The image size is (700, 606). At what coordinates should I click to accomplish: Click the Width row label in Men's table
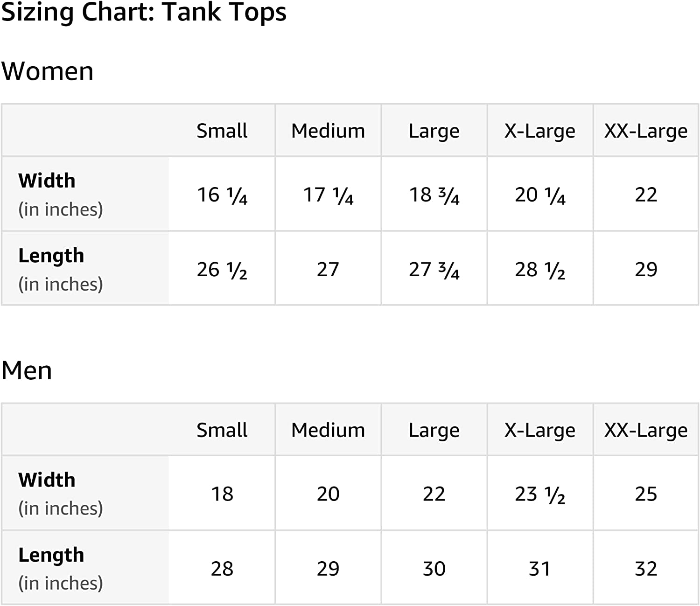(x=47, y=480)
